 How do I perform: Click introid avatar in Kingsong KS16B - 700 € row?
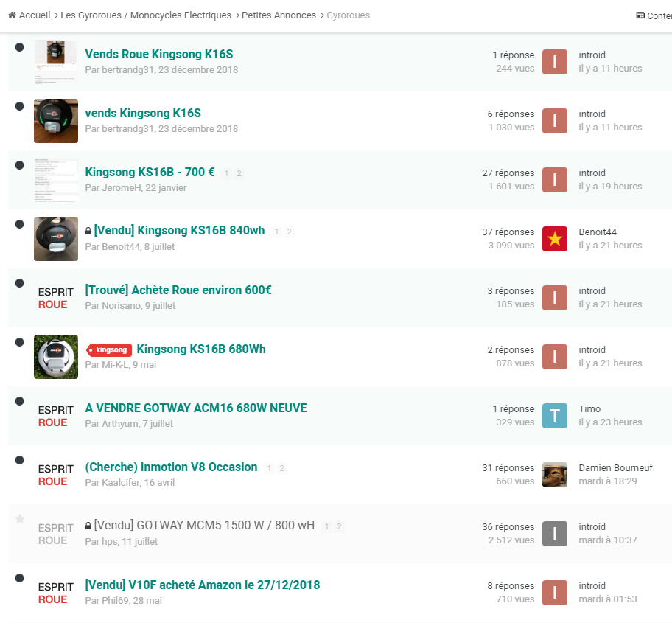click(x=555, y=180)
